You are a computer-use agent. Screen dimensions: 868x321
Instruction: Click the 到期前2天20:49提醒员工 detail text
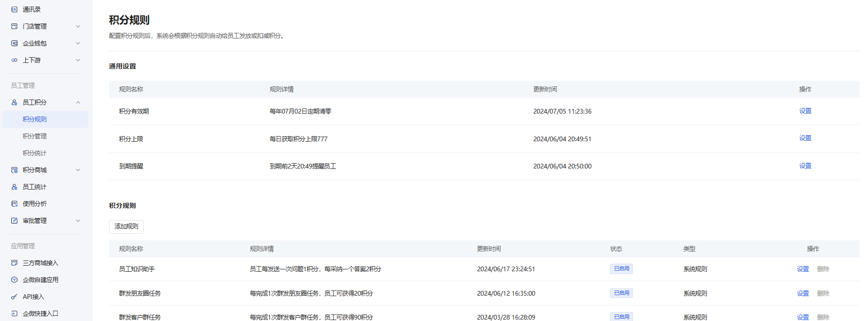pos(303,166)
